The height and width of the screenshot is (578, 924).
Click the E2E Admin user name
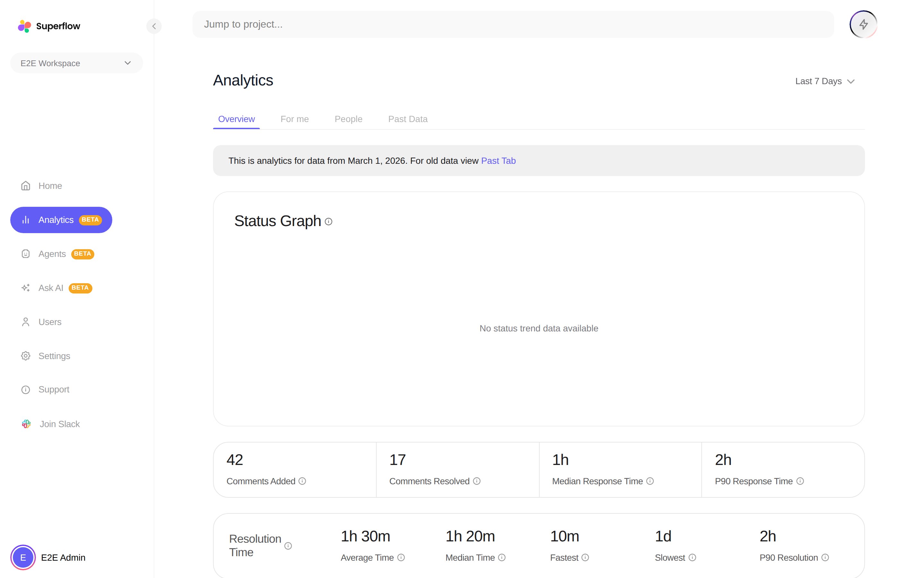(63, 557)
